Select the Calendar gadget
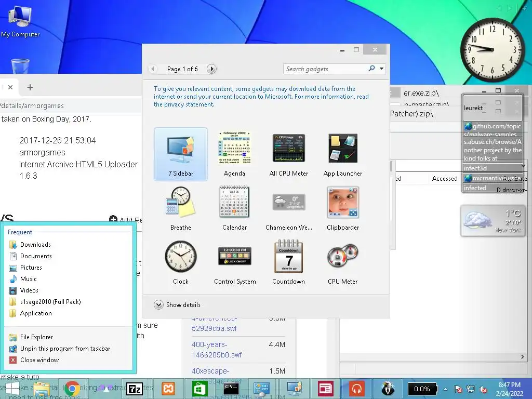532x399 pixels. pos(234,208)
